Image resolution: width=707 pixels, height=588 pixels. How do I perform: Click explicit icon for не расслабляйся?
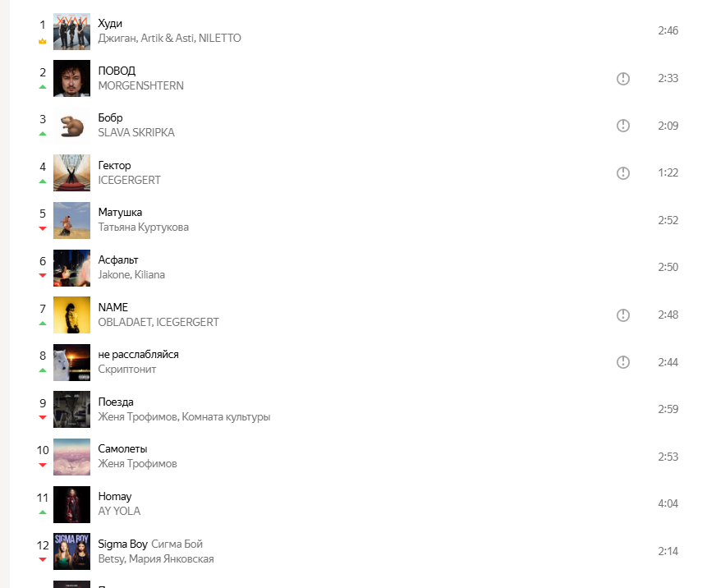tap(622, 362)
